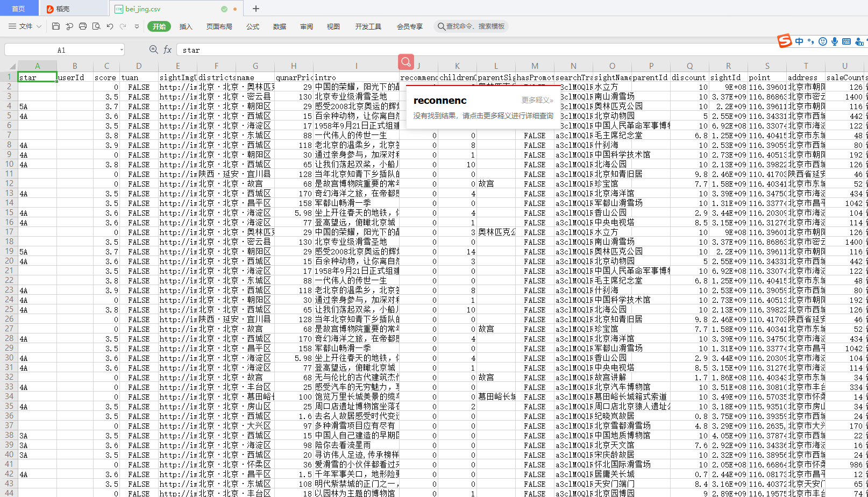Click the sightName header cell

coord(613,77)
